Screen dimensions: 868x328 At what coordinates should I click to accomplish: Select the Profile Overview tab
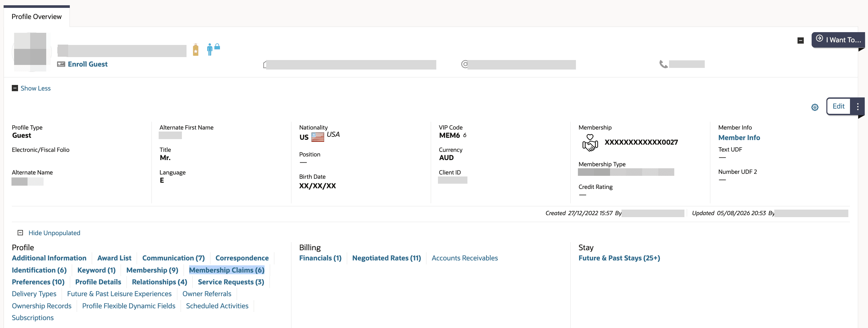36,16
